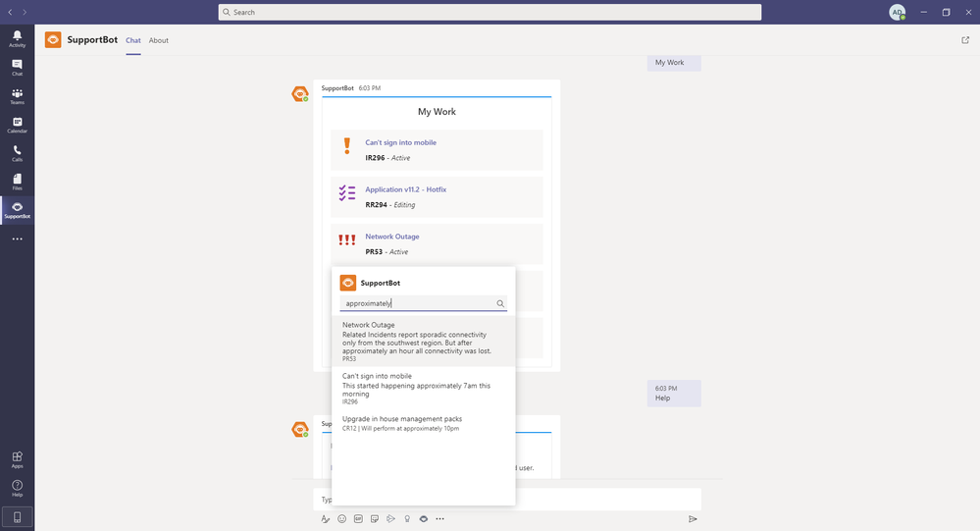Screen dimensions: 980x531
Task: Click the orange exclamation incident icon
Action: click(347, 145)
